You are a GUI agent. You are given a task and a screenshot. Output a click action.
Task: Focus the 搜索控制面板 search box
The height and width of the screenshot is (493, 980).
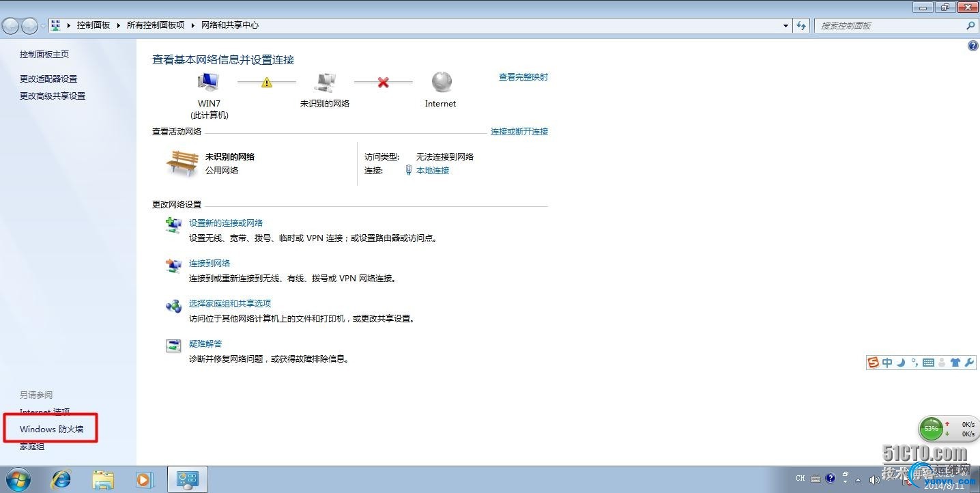click(x=889, y=26)
